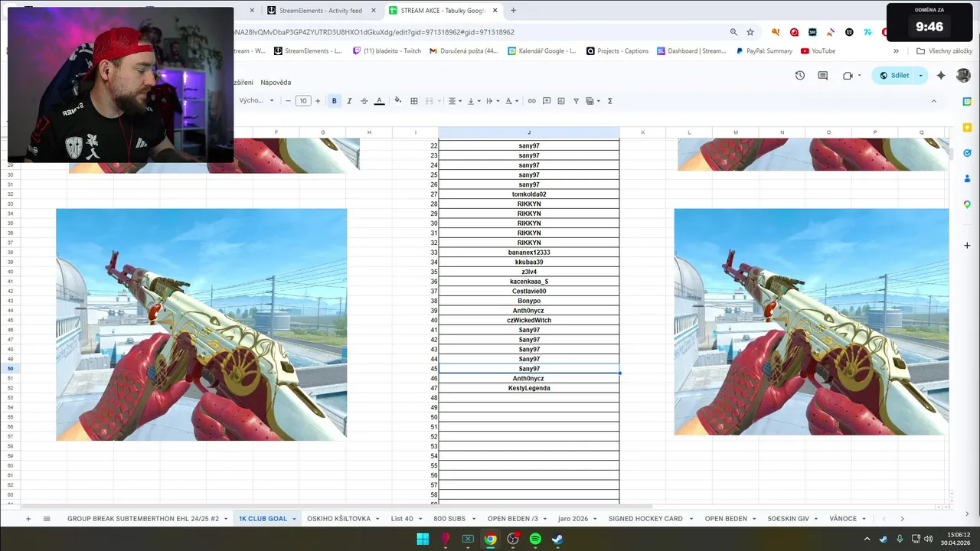Click the insert chart icon

[x=561, y=101]
